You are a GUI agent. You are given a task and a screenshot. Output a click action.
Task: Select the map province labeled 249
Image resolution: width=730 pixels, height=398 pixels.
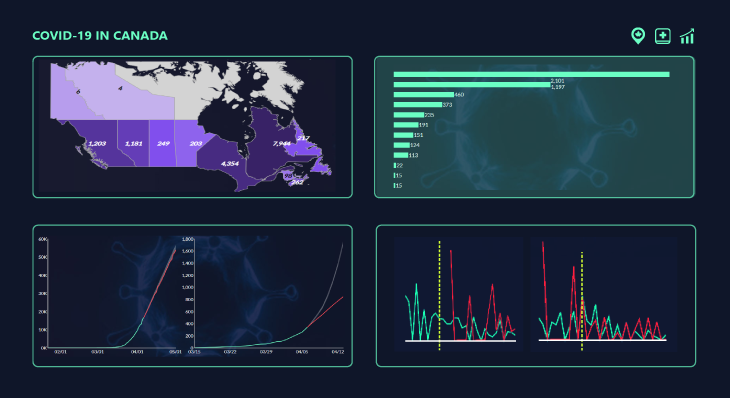pos(162,143)
